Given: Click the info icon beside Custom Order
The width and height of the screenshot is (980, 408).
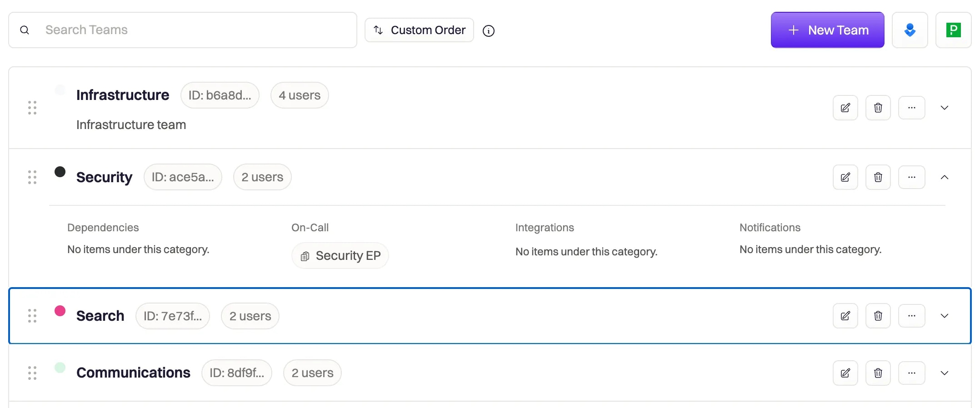Looking at the screenshot, I should 488,30.
